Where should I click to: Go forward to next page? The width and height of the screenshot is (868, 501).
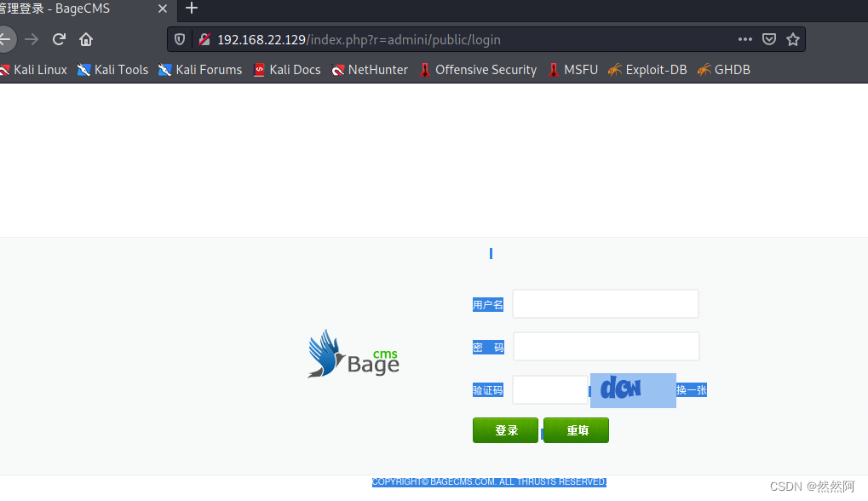[32, 39]
